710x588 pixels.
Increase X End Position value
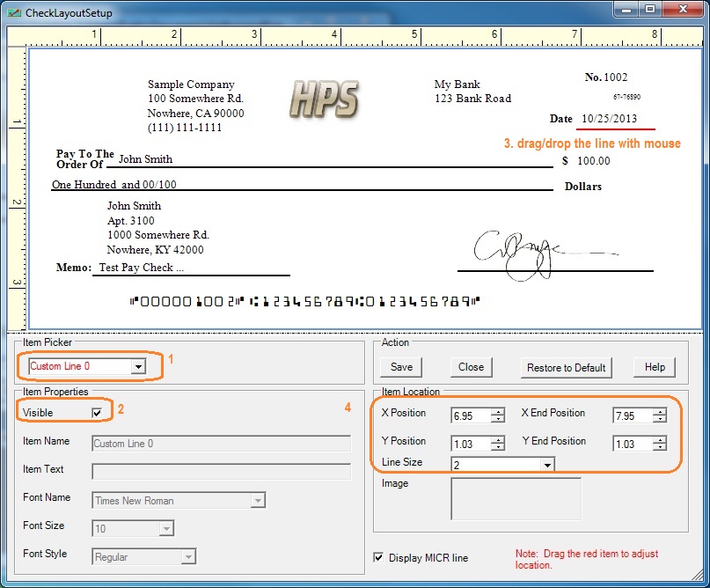(659, 411)
